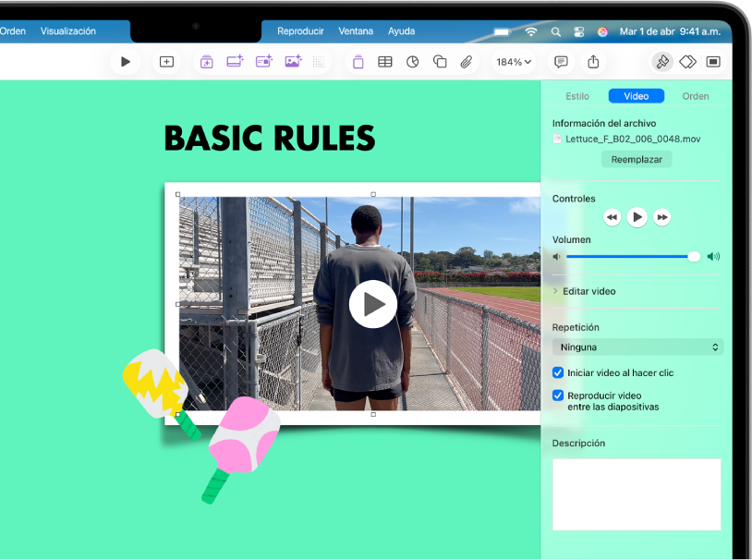
Task: Open the 184% zoom dropdown
Action: click(x=514, y=62)
